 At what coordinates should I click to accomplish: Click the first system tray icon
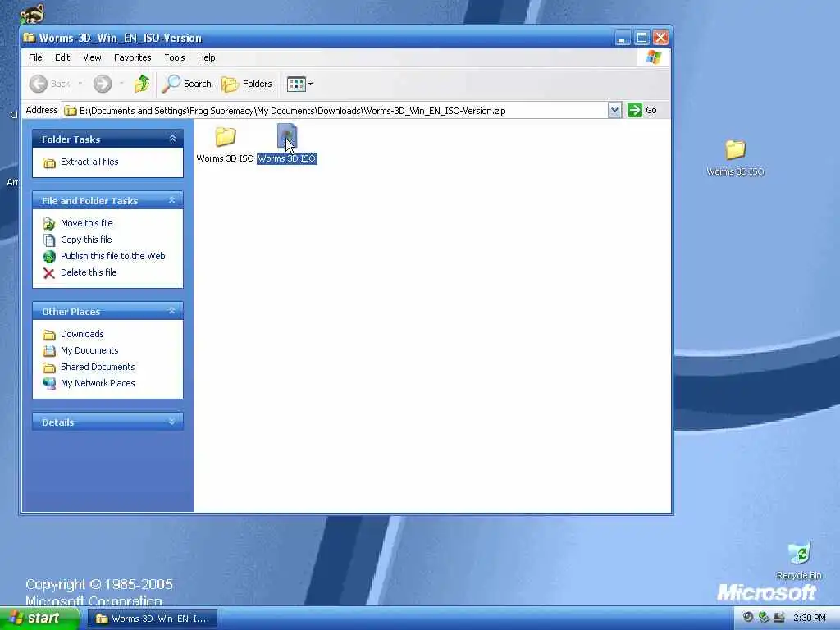(748, 617)
